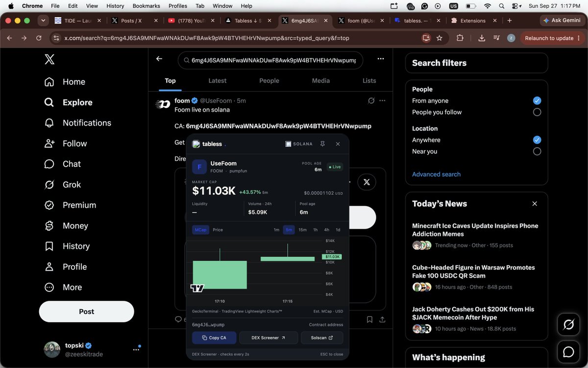Screen dimensions: 588x368
Task: Click Grok icon on foom post
Action: point(371,101)
